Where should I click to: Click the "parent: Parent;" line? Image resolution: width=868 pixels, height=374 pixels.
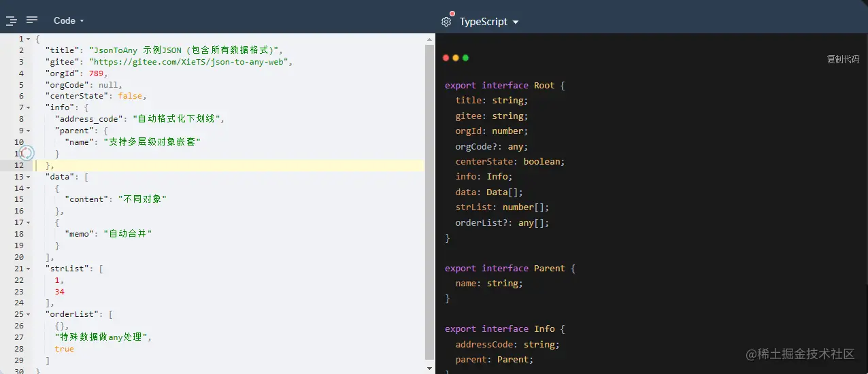tap(495, 360)
